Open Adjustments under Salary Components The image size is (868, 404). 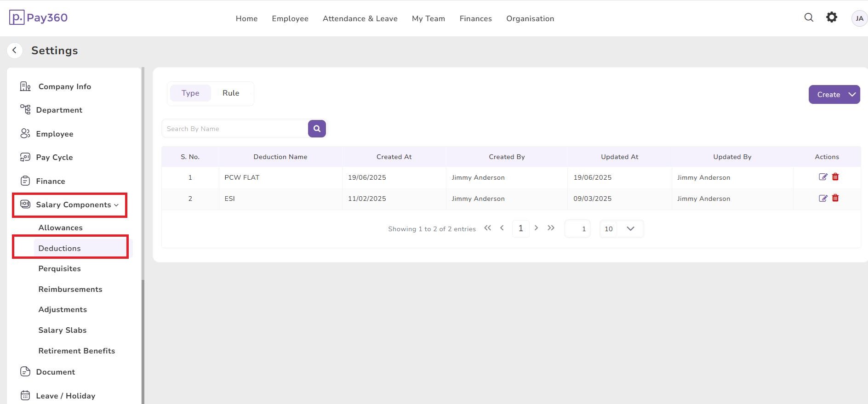point(63,309)
